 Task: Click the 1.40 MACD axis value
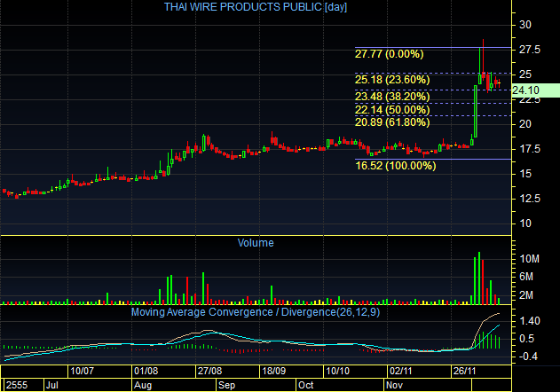pos(530,321)
